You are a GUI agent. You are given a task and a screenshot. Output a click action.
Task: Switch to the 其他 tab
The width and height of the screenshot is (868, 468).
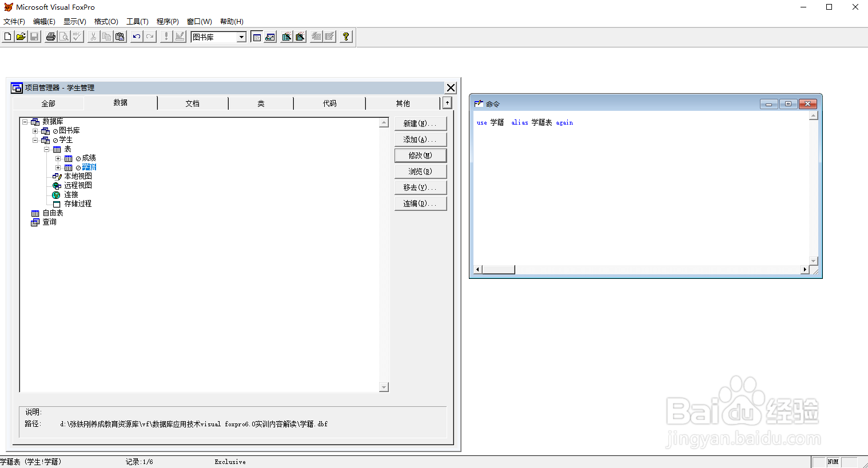click(403, 103)
